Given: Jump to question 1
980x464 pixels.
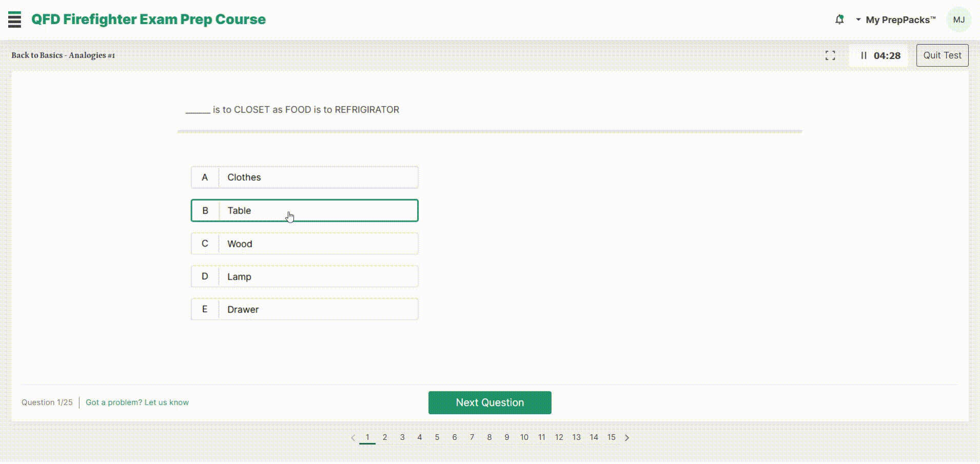Looking at the screenshot, I should (x=367, y=437).
